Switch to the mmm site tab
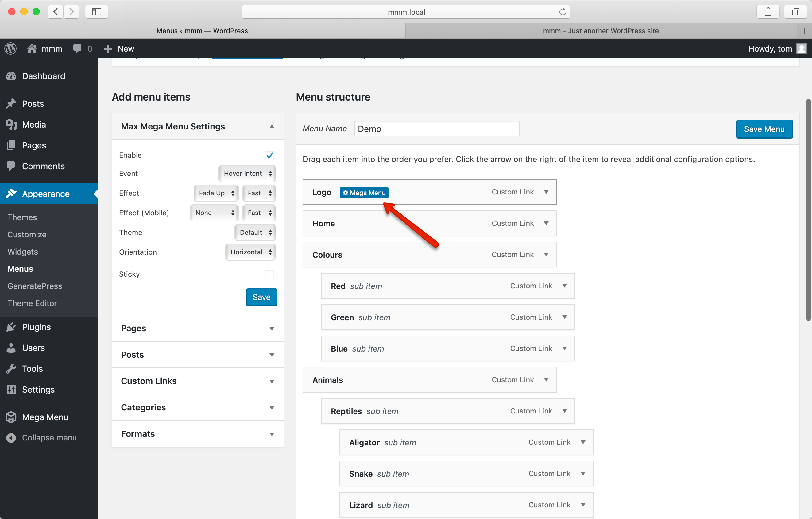Image resolution: width=812 pixels, height=519 pixels. pos(600,31)
